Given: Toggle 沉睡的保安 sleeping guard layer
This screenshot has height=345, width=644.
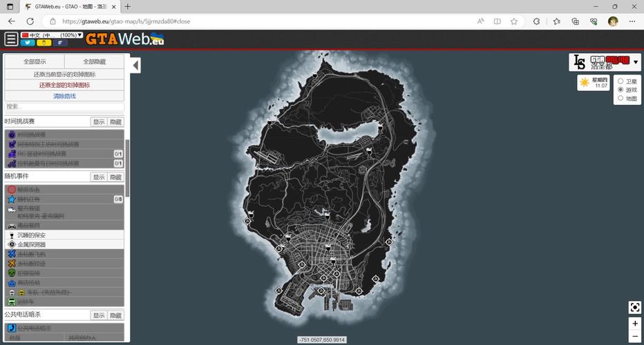Looking at the screenshot, I should (64, 235).
